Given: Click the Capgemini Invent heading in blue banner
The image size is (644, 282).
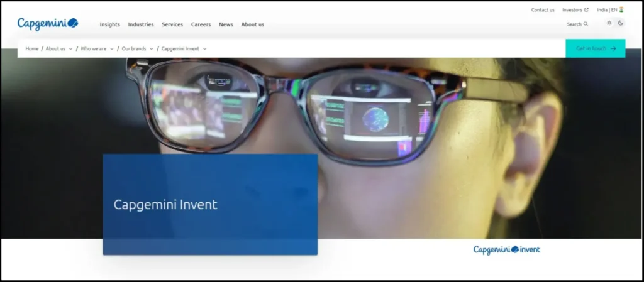Looking at the screenshot, I should click(x=165, y=205).
